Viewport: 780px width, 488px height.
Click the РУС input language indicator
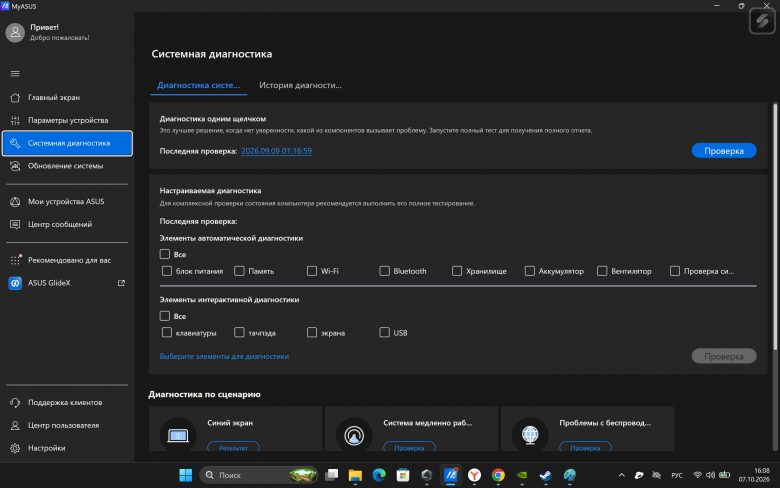coord(677,476)
